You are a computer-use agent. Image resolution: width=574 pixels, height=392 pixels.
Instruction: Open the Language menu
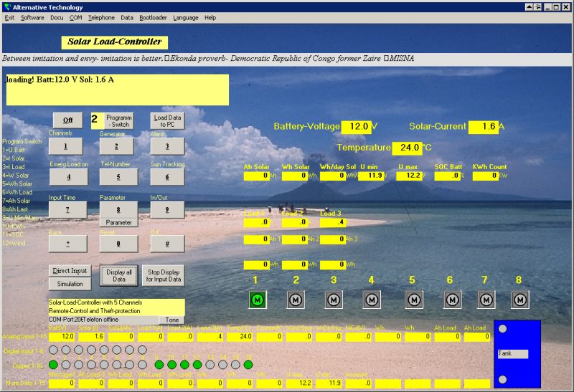186,17
